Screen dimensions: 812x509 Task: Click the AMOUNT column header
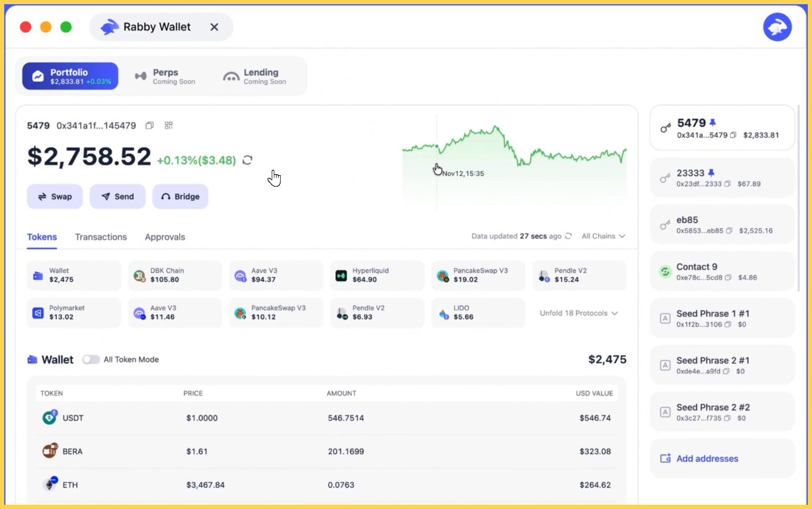click(342, 393)
